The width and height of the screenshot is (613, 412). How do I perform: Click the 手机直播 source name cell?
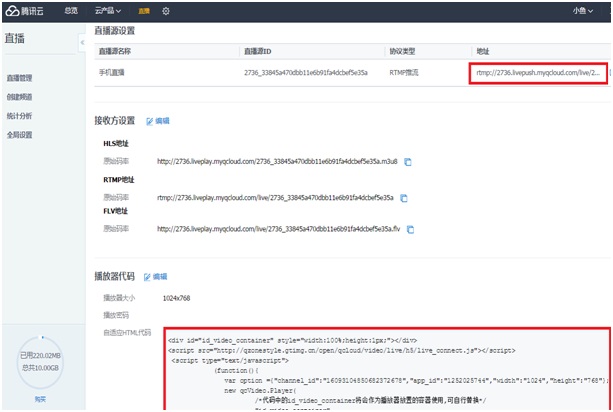click(x=111, y=72)
